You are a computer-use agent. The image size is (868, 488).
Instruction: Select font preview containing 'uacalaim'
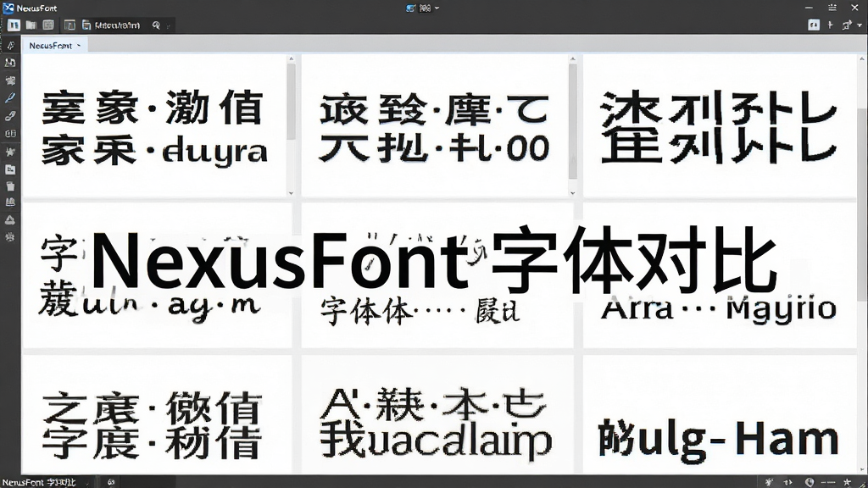437,413
